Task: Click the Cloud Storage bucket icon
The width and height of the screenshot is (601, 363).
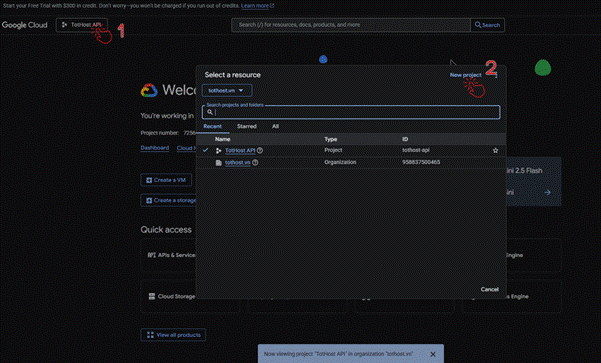Action: click(x=152, y=296)
